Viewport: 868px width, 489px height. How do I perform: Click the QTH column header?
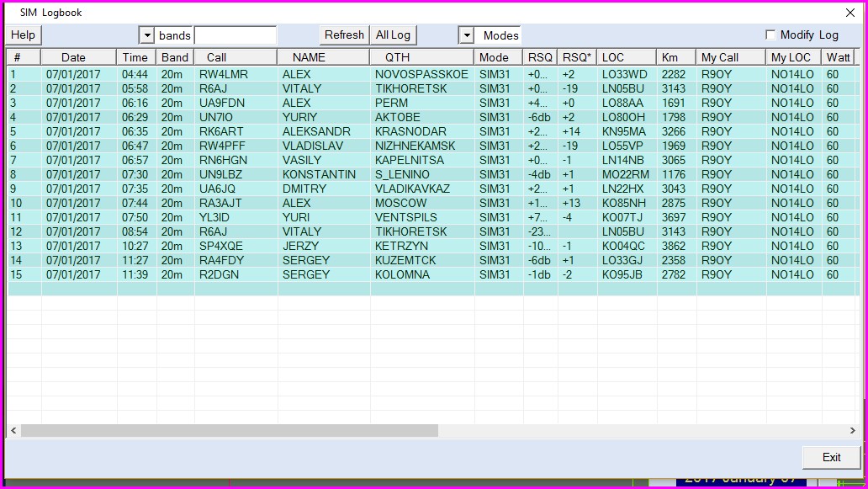click(x=398, y=57)
